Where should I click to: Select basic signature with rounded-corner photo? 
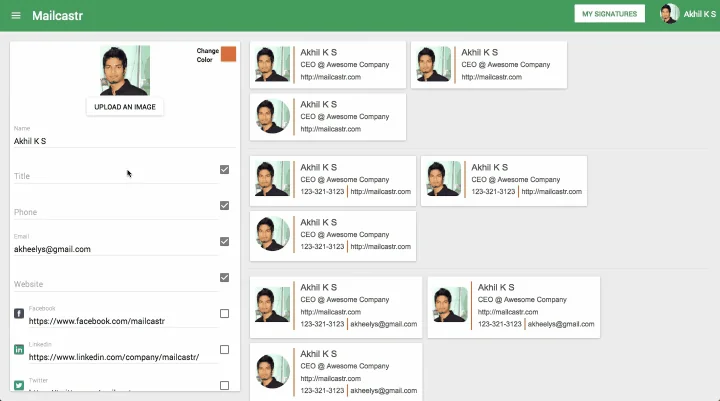point(489,65)
